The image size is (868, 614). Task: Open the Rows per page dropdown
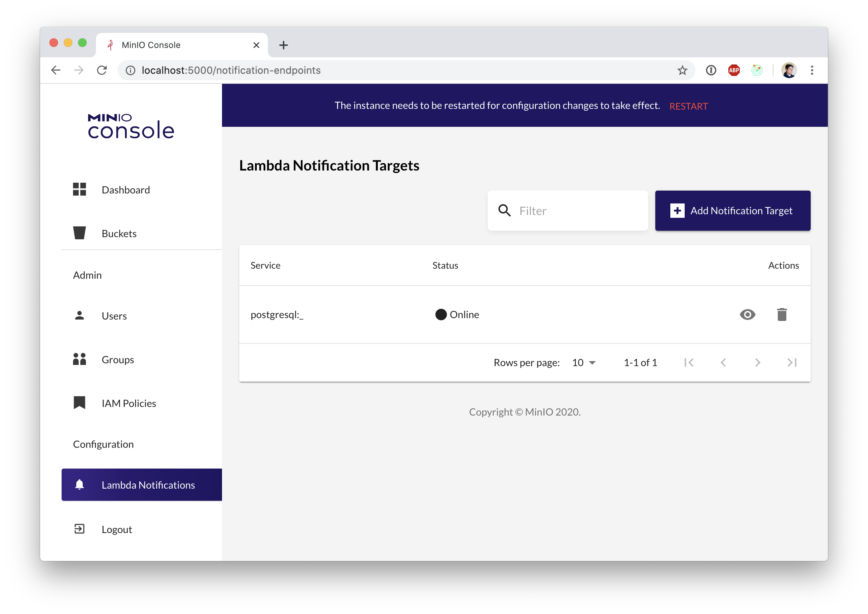[x=584, y=363]
